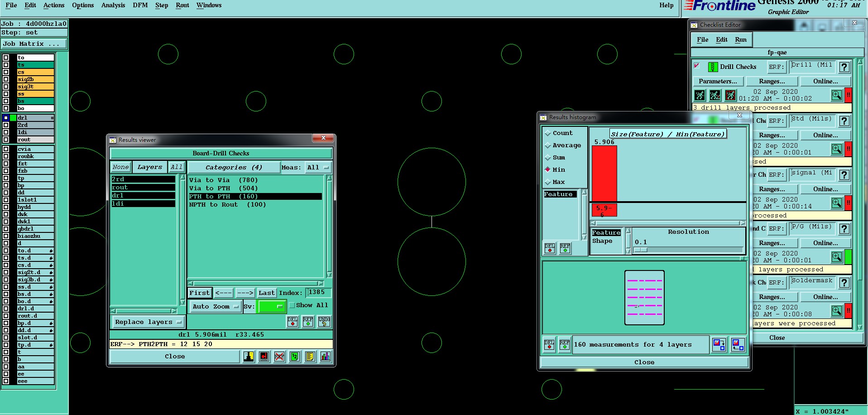
Task: Toggle the Drill Checks enable checkbox
Action: tap(697, 66)
